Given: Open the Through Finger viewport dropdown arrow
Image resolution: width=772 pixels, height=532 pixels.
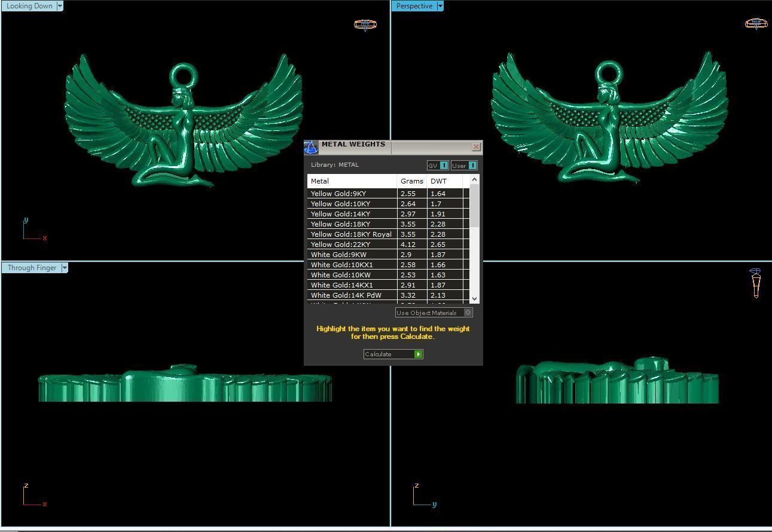Looking at the screenshot, I should 65,268.
